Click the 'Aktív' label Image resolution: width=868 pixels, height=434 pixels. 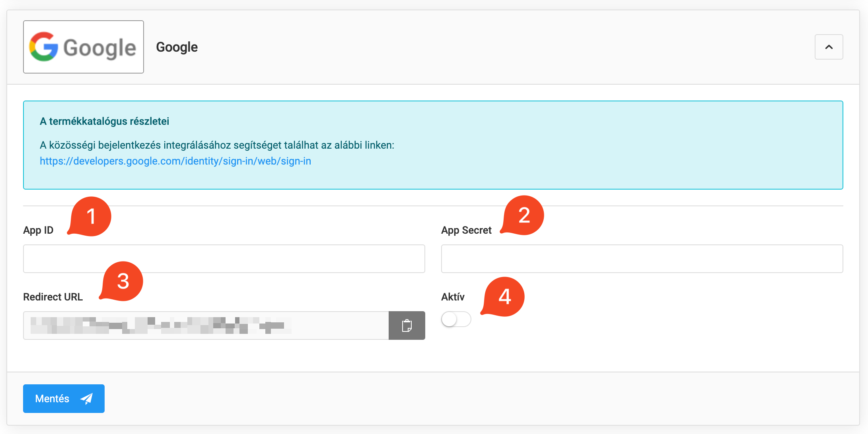(453, 297)
